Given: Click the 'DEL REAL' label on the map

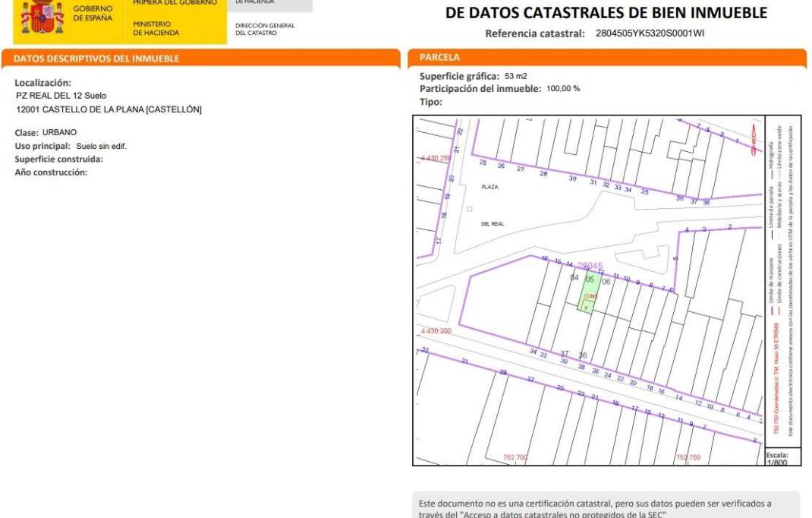Looking at the screenshot, I should click(493, 224).
